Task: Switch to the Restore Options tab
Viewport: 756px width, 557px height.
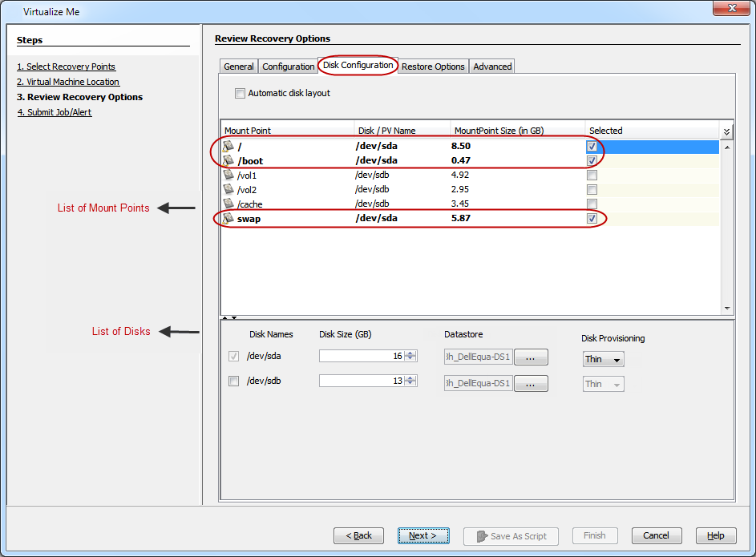Action: point(433,67)
